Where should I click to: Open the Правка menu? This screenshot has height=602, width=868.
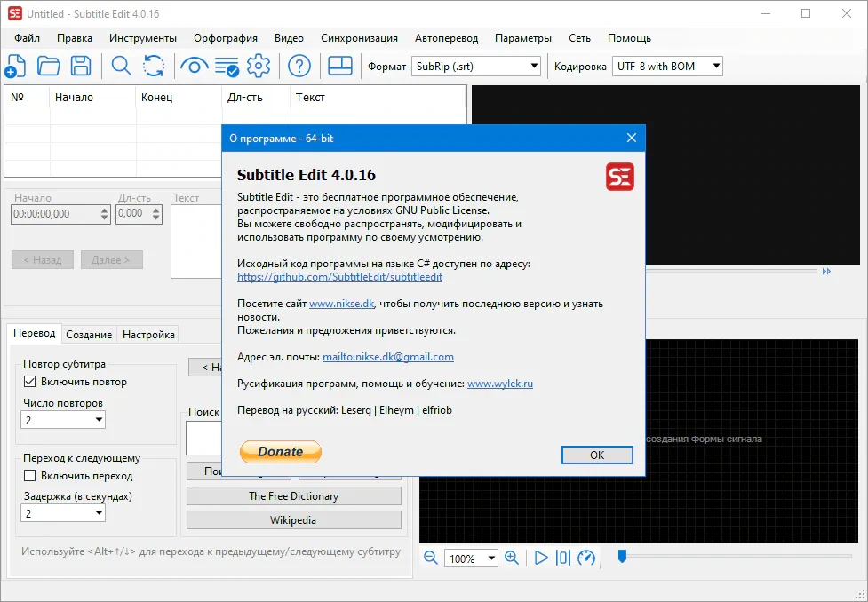[x=74, y=38]
